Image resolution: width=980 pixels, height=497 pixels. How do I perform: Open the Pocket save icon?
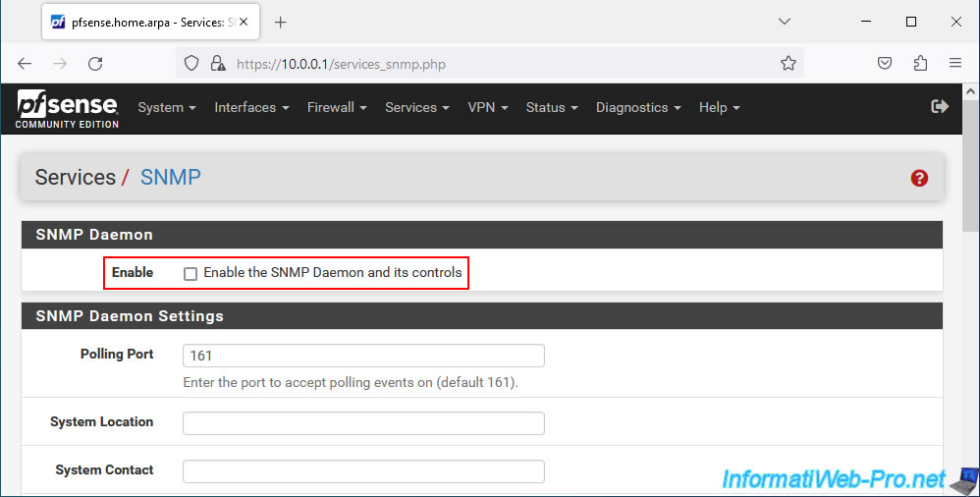coord(885,63)
